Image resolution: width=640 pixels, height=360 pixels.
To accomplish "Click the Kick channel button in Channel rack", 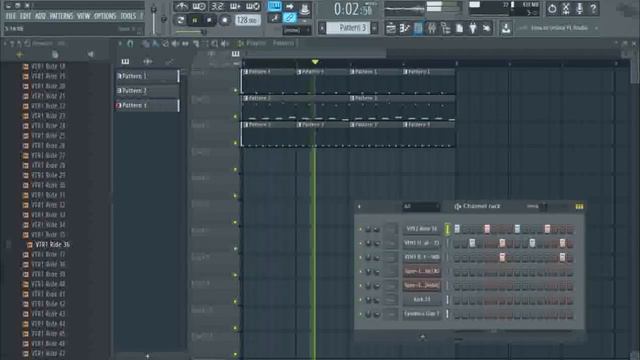I will pyautogui.click(x=422, y=300).
